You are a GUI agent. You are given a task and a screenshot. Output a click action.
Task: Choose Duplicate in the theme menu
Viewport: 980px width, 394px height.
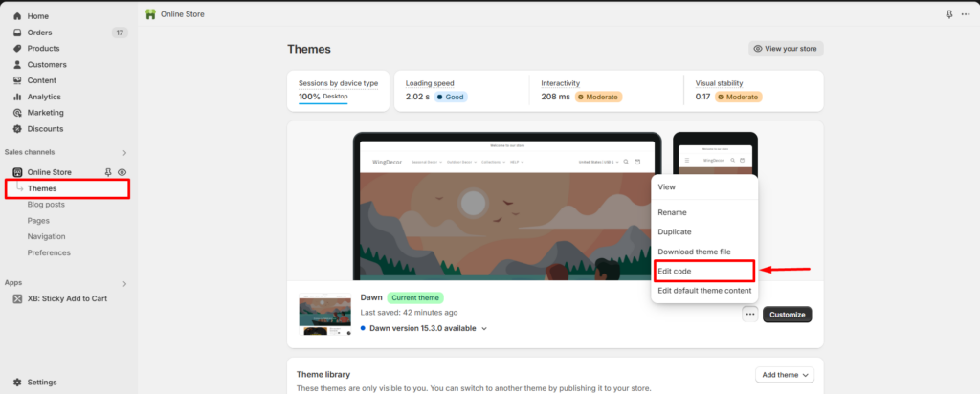click(675, 232)
